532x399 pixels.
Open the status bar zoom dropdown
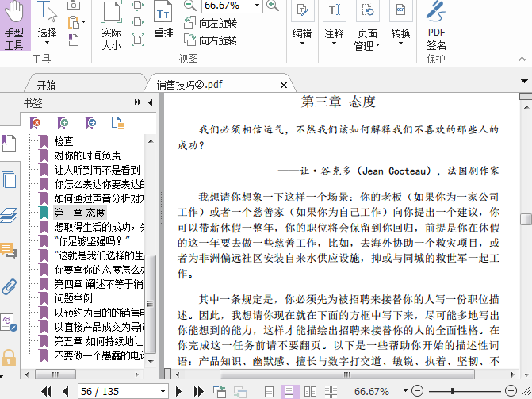[x=405, y=391]
